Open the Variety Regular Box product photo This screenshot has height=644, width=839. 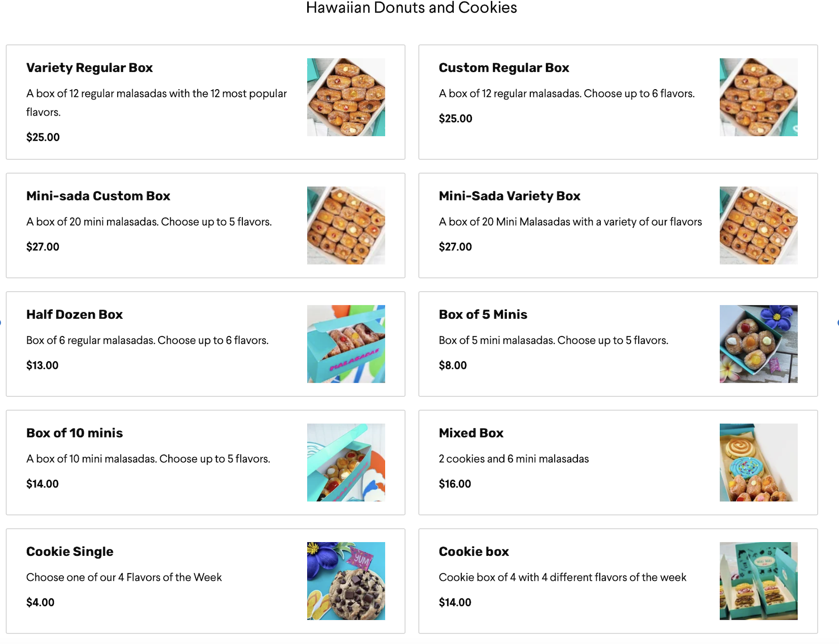click(x=346, y=97)
